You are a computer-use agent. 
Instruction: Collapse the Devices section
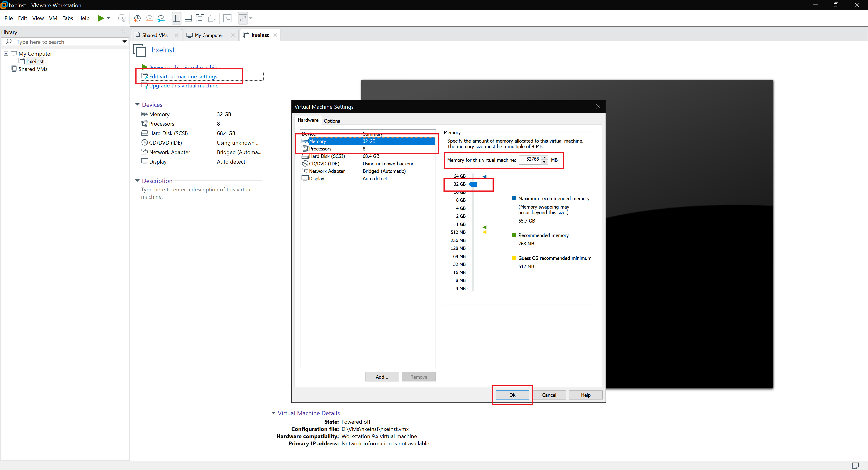click(x=137, y=104)
